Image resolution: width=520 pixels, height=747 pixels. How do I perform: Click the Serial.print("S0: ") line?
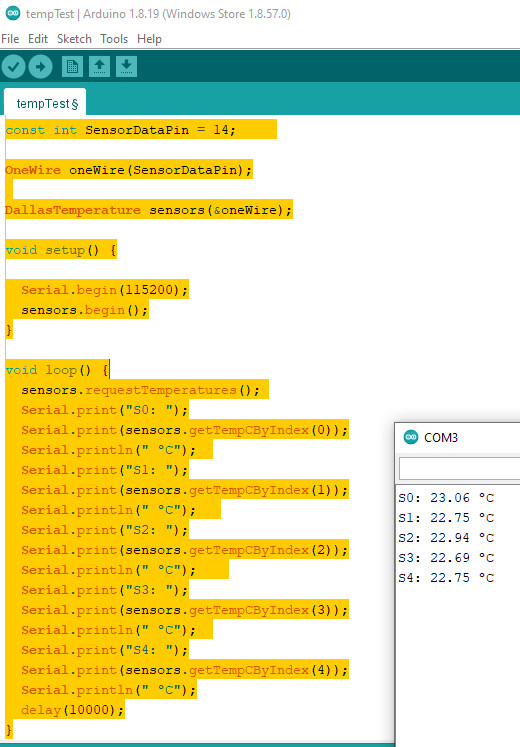tap(105, 410)
